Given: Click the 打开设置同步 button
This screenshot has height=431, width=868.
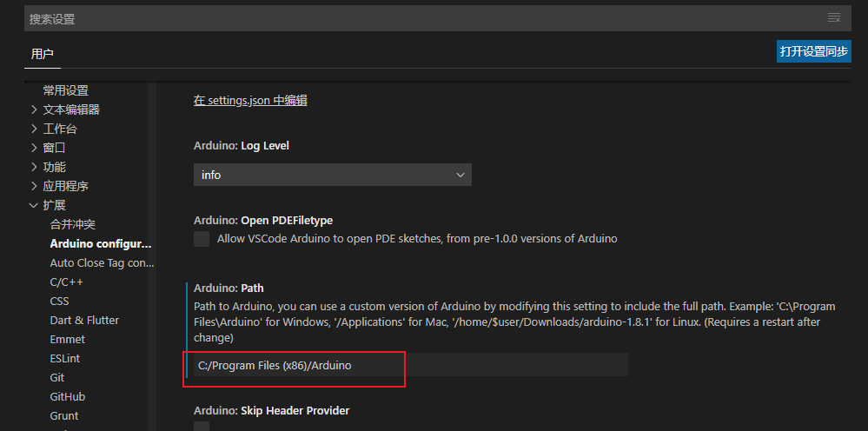Looking at the screenshot, I should point(813,51).
